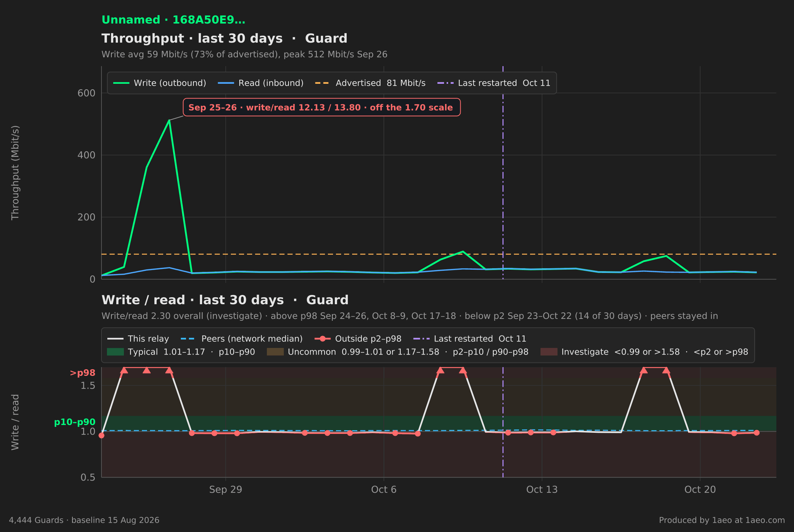
Task: Click the 'Sep 29' x-axis tick label
Action: pyautogui.click(x=226, y=489)
